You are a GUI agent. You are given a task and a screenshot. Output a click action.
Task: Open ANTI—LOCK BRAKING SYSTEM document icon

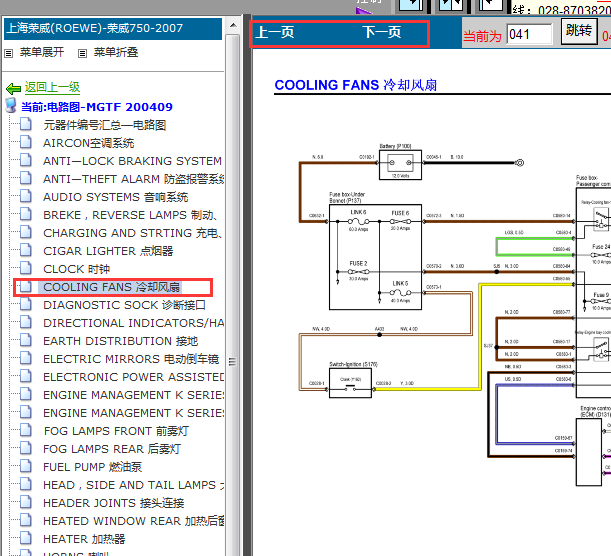[26, 160]
